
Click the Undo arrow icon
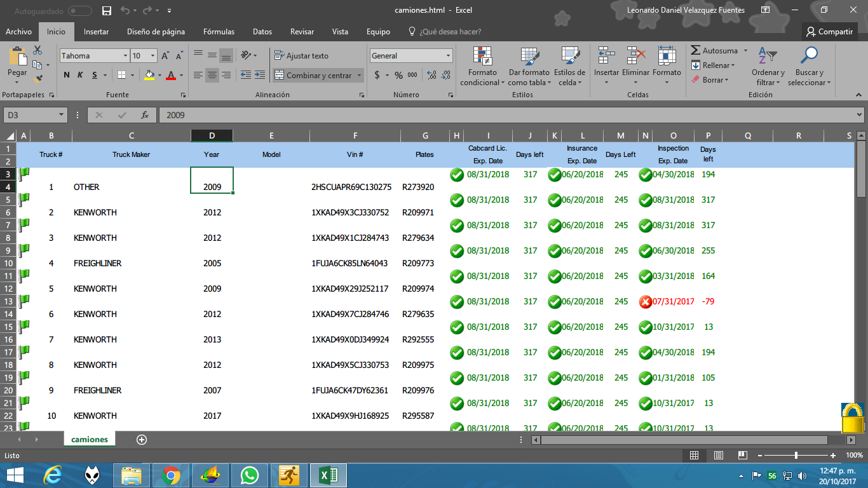point(125,11)
